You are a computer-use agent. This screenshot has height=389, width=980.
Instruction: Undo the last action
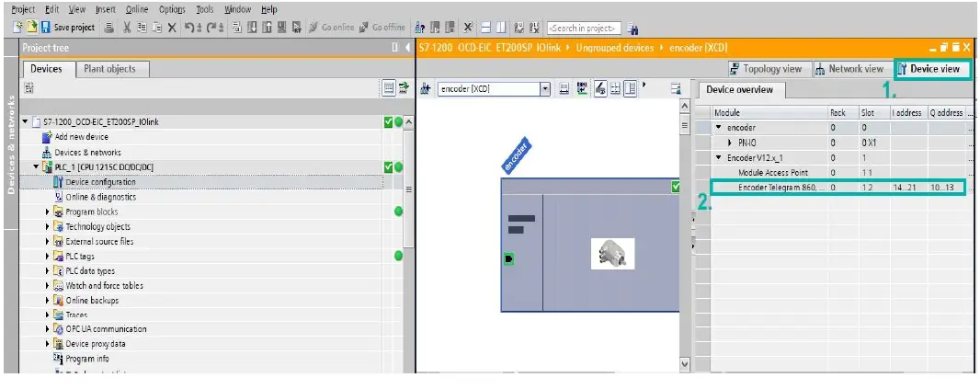[190, 27]
